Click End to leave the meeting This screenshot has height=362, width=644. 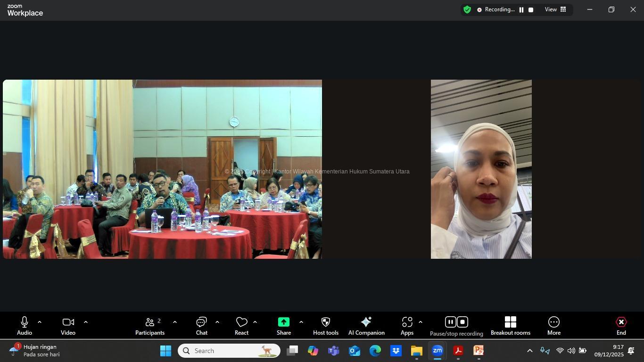point(621,326)
